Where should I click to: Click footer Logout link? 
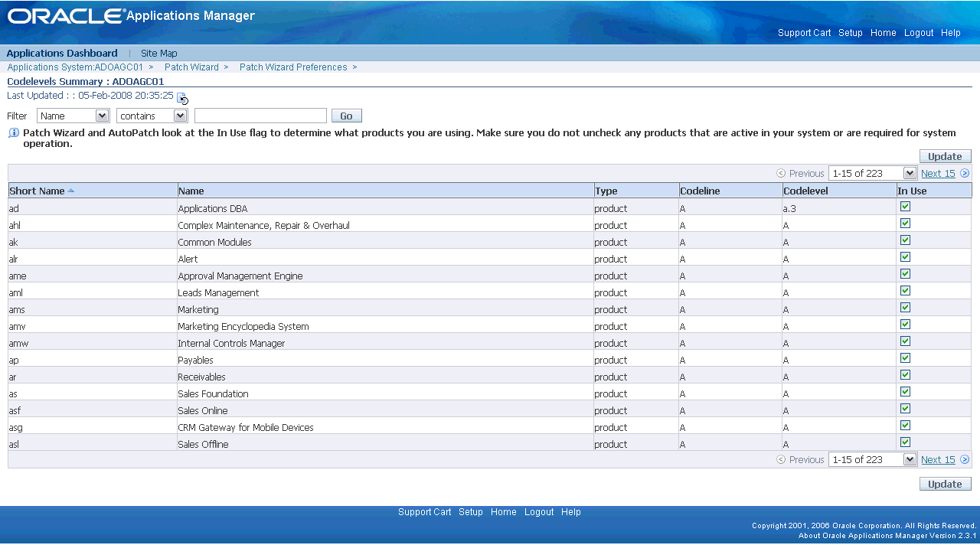coord(539,512)
